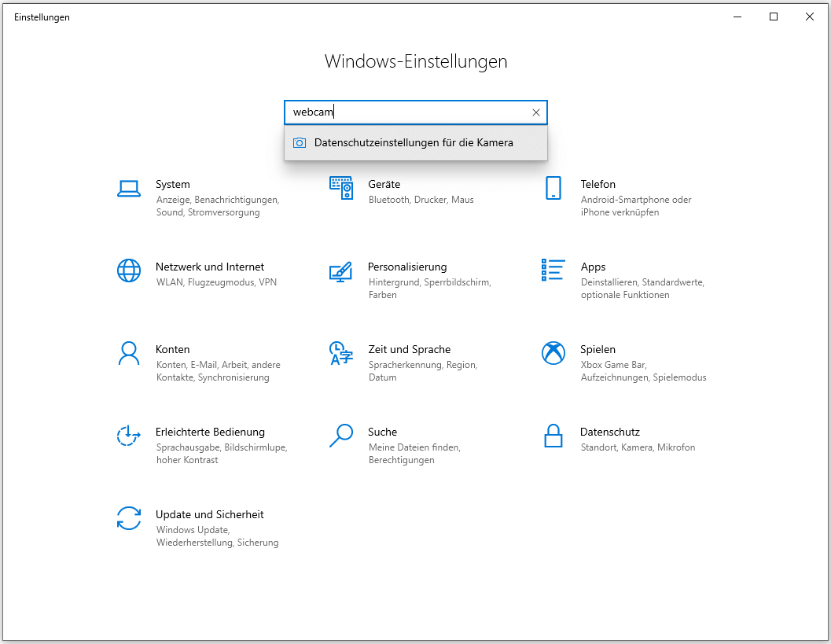
Task: Go to Personalisierung settings title
Action: click(x=407, y=267)
